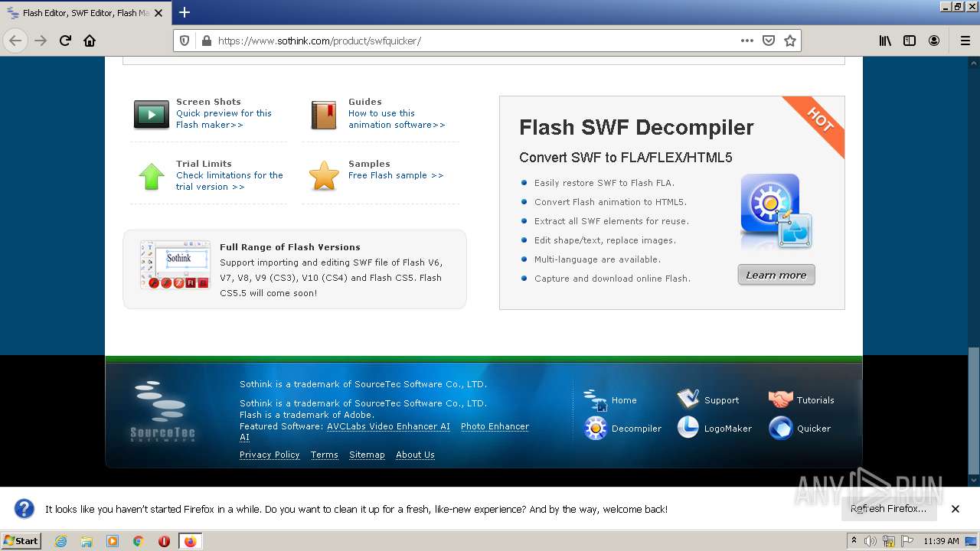This screenshot has width=980, height=551.
Task: Click the volume speaker tray icon
Action: (870, 541)
